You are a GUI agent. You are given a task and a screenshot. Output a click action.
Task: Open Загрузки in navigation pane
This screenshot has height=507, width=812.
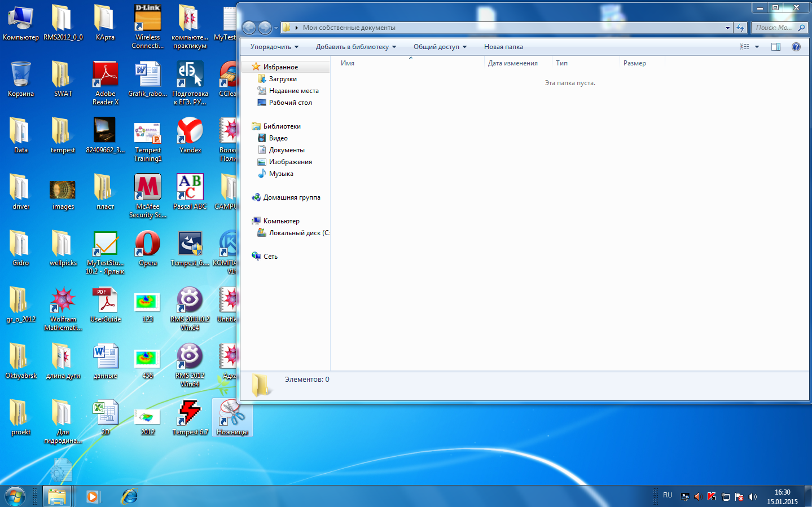tap(283, 79)
